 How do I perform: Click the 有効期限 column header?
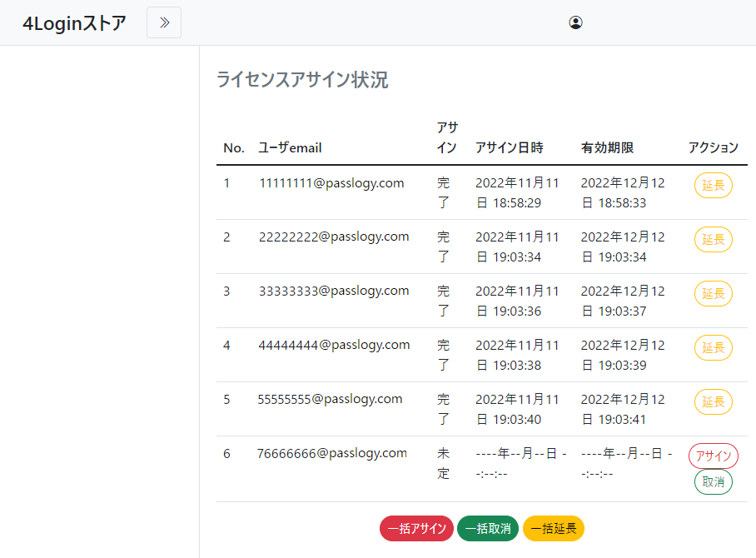pyautogui.click(x=607, y=147)
